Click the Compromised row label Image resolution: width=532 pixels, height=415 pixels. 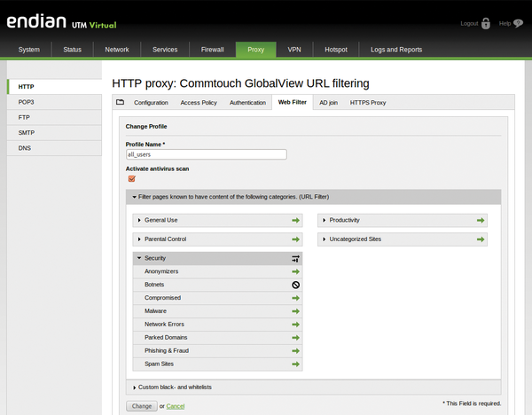pos(163,298)
